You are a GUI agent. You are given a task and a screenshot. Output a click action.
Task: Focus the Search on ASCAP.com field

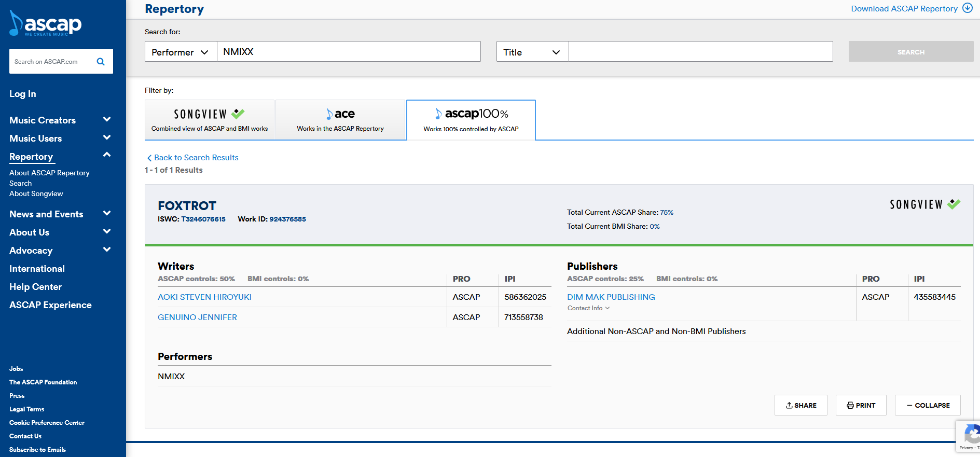52,62
